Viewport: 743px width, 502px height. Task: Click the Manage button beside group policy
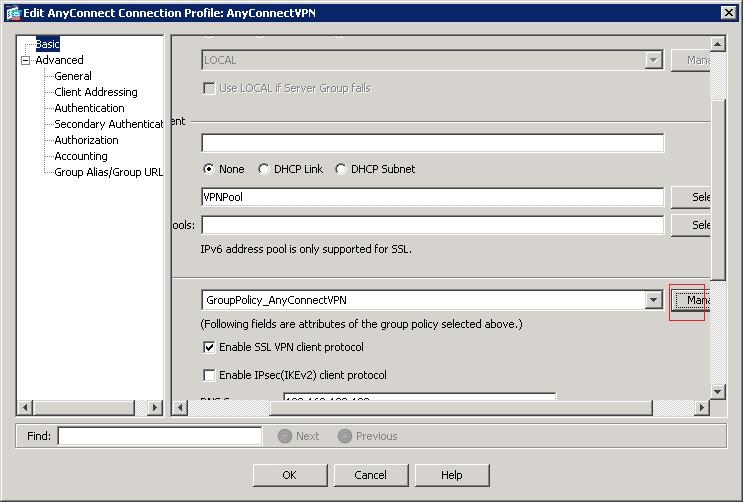click(690, 300)
